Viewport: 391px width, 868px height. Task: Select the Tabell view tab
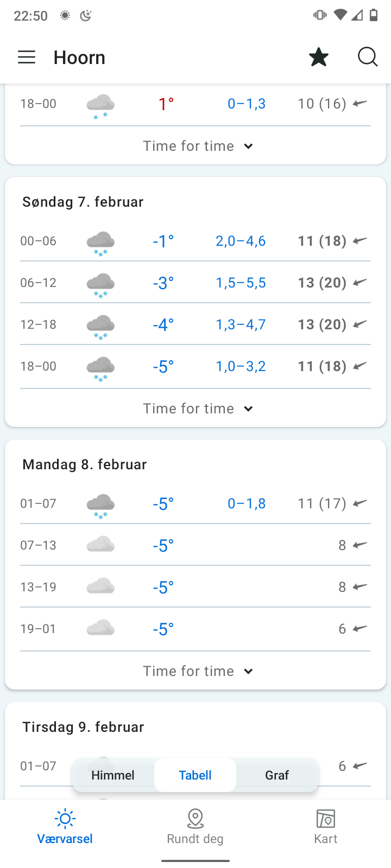point(195,775)
